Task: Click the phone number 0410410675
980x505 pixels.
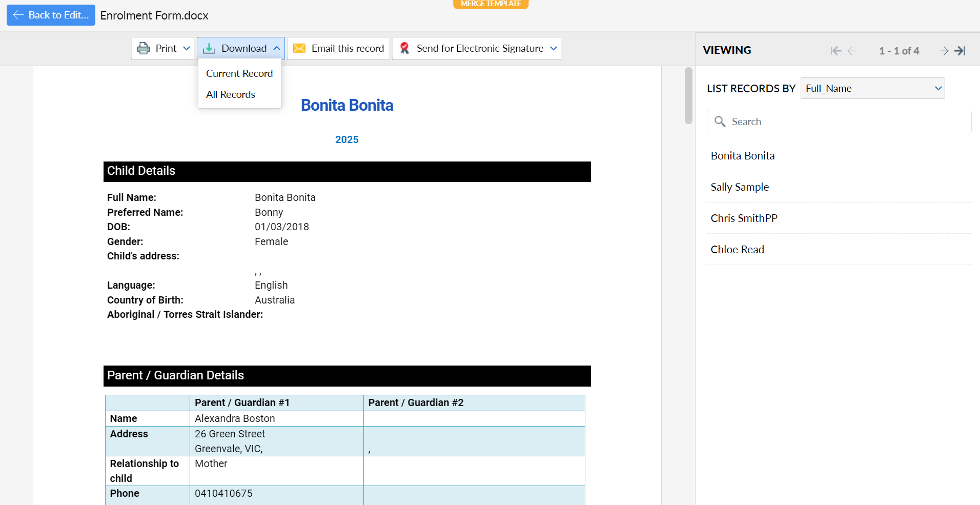Action: point(223,493)
